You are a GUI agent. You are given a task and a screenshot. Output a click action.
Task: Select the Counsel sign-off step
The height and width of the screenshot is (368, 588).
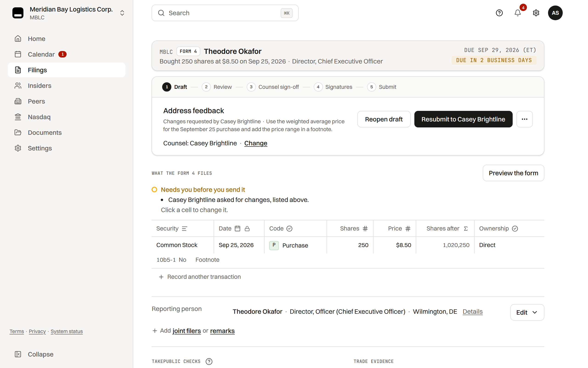click(273, 87)
